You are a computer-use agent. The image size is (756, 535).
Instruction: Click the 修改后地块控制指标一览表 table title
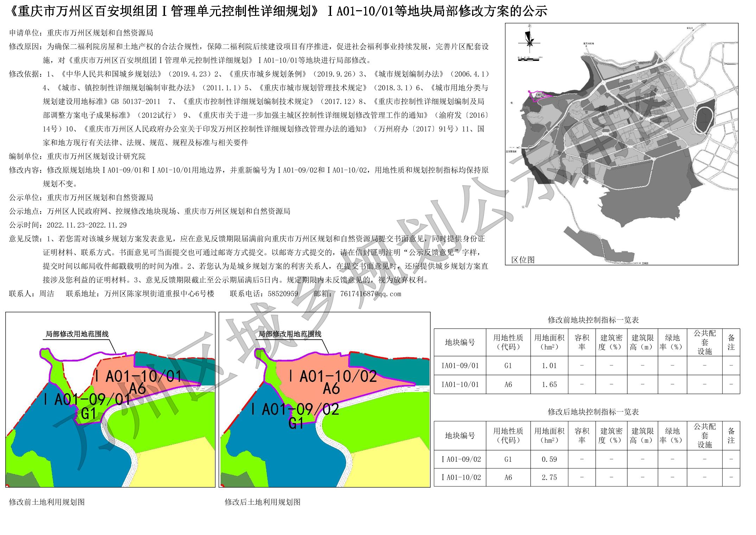[x=593, y=412]
